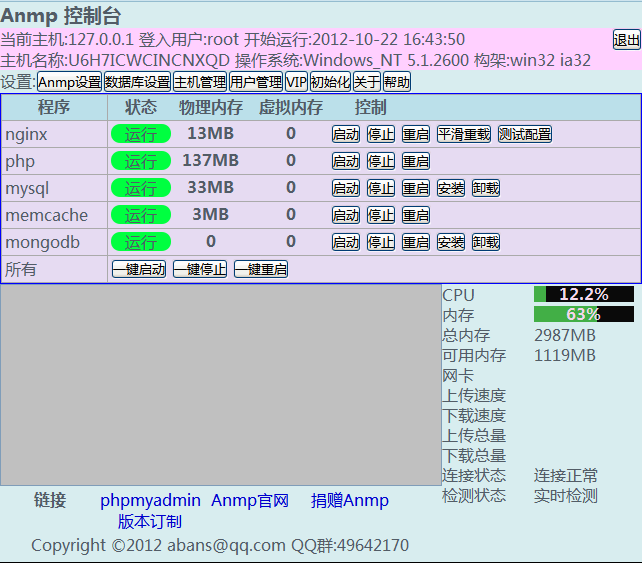The height and width of the screenshot is (563, 642).
Task: Click memcache 运行 status indicator
Action: pos(141,215)
